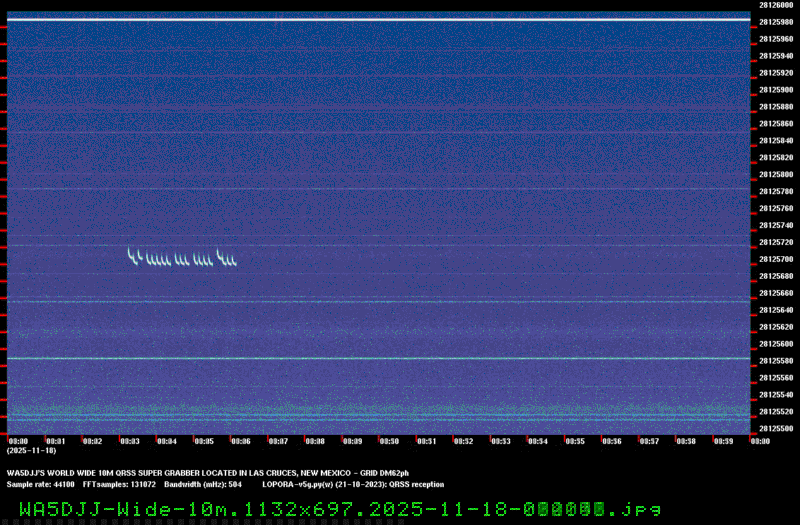Click the bright white line near 28125980
The height and width of the screenshot is (525, 800).
[378, 19]
